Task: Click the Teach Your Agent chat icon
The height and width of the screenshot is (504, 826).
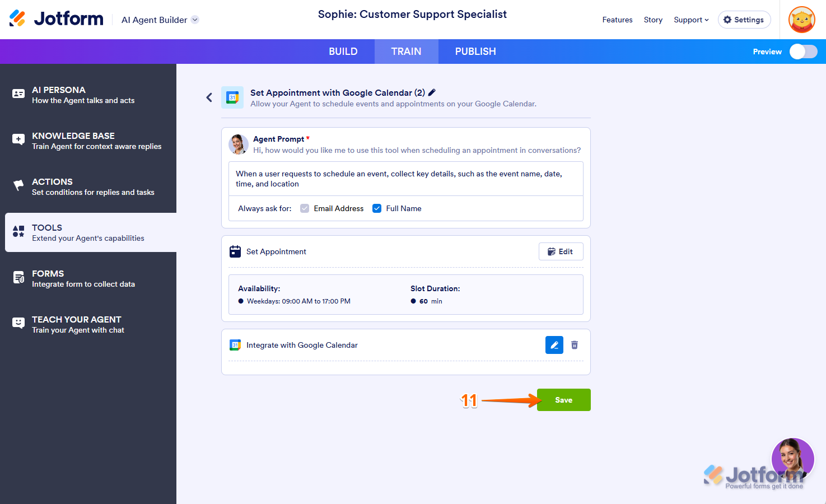Action: 18,323
